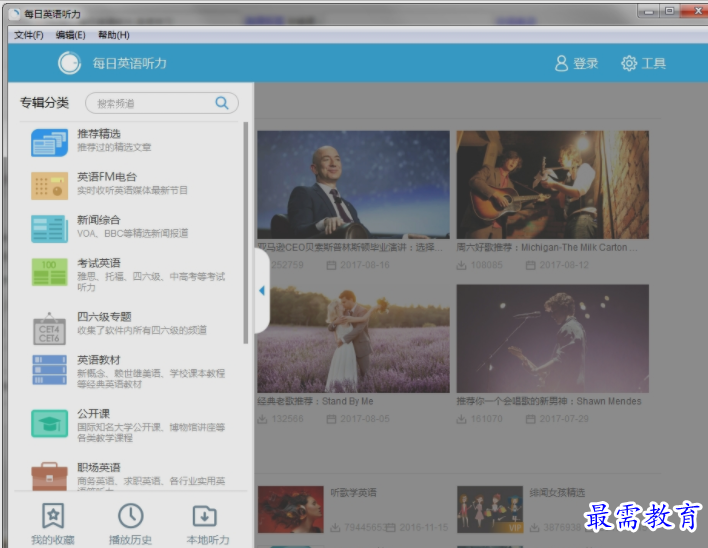Select the 四六级专题 CET4 CET6 icon

[50, 328]
